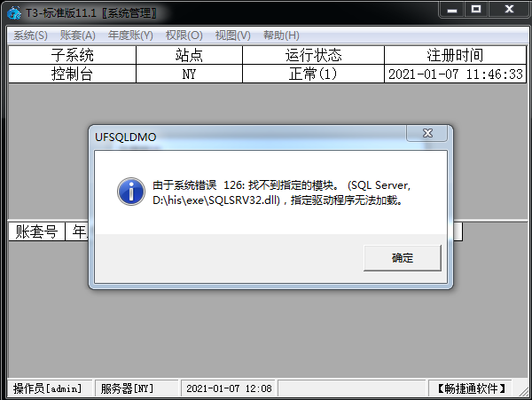Image resolution: width=532 pixels, height=400 pixels.
Task: Select the 注册时间 column header
Action: pos(455,55)
